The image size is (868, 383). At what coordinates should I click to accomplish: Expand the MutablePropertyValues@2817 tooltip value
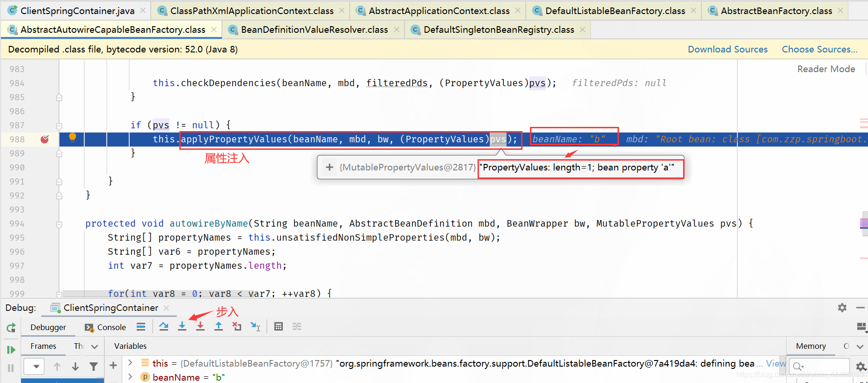[330, 167]
